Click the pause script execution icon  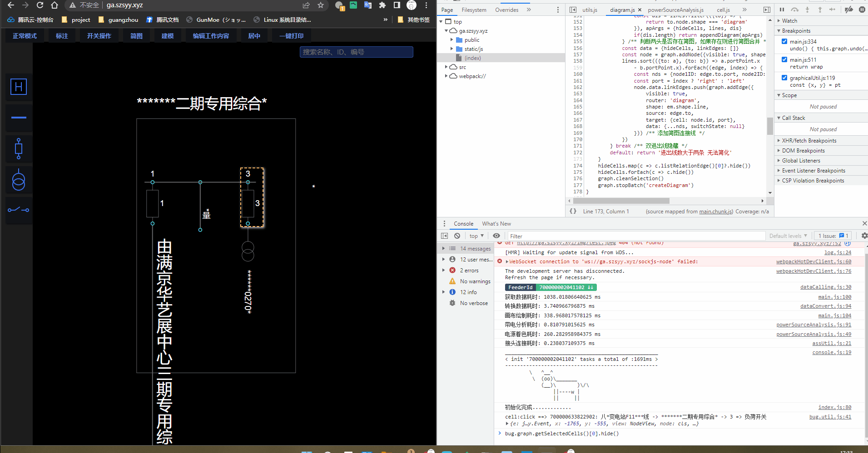[x=783, y=10]
